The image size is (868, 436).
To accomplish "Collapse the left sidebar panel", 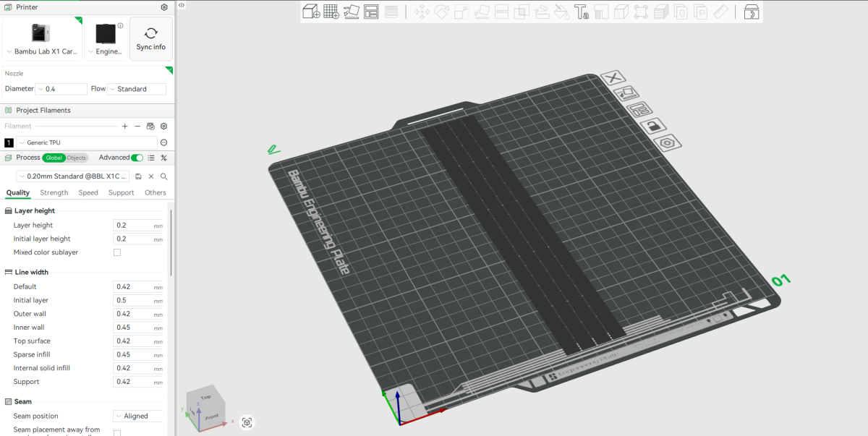I will 181,5.
